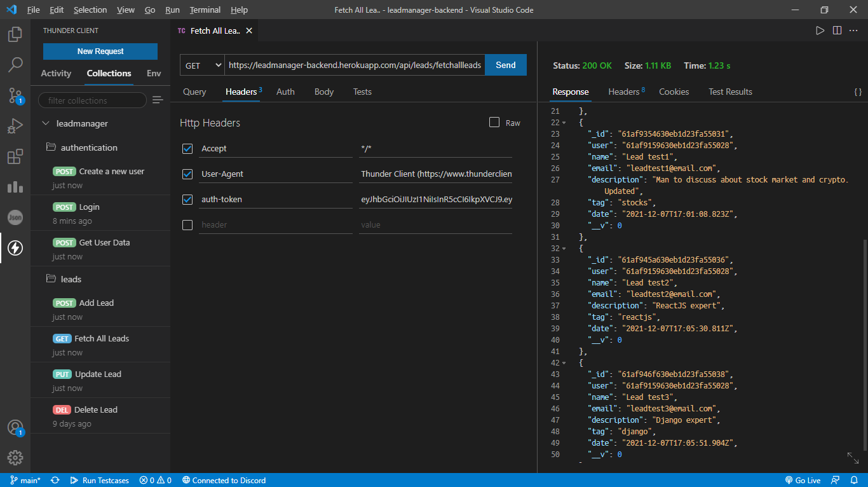868x487 pixels.
Task: Fold the JSON object at line 22
Action: coord(564,123)
